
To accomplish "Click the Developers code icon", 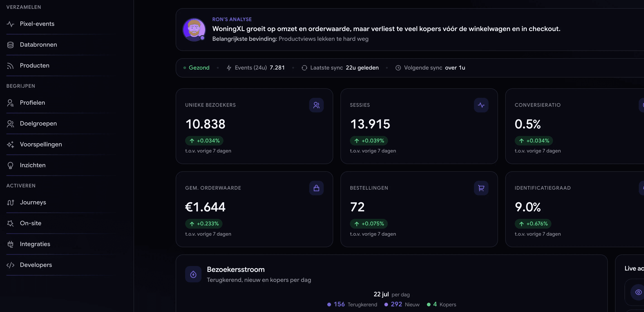I will (10, 265).
